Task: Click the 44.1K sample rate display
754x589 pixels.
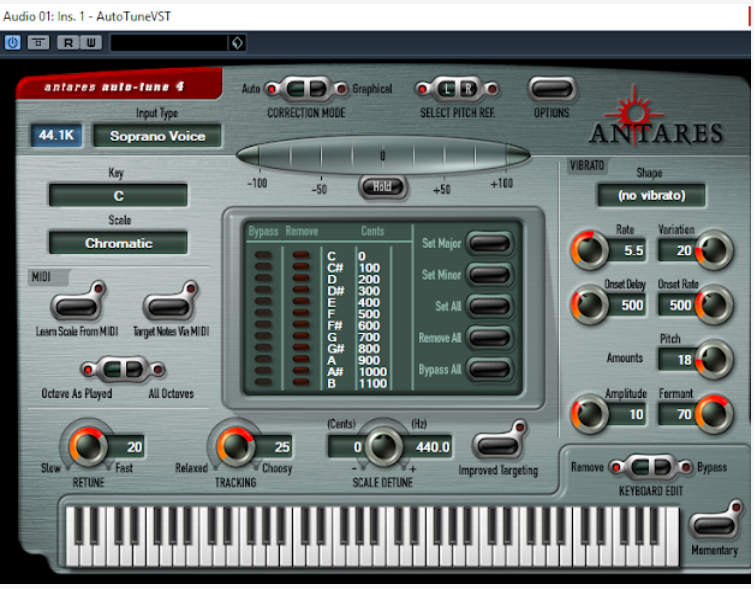Action: (x=56, y=135)
